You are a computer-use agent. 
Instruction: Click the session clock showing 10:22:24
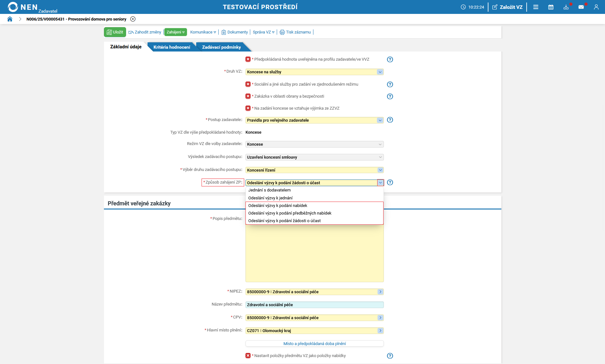(x=472, y=7)
